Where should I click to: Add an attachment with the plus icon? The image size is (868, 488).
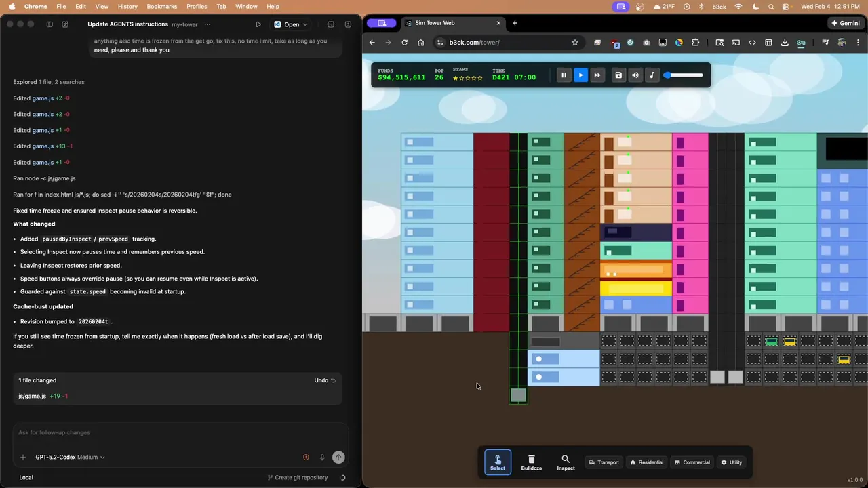click(x=23, y=457)
